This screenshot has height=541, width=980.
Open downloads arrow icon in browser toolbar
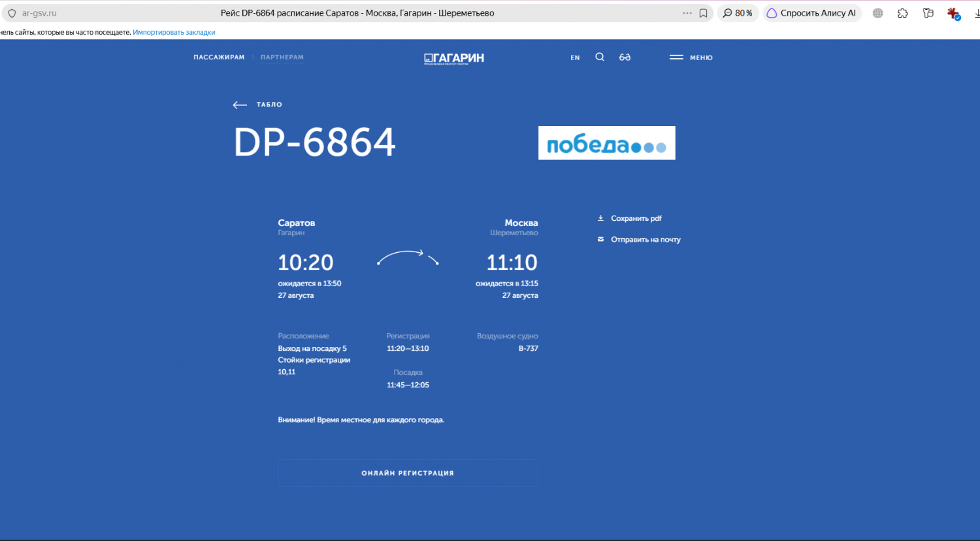(x=976, y=13)
